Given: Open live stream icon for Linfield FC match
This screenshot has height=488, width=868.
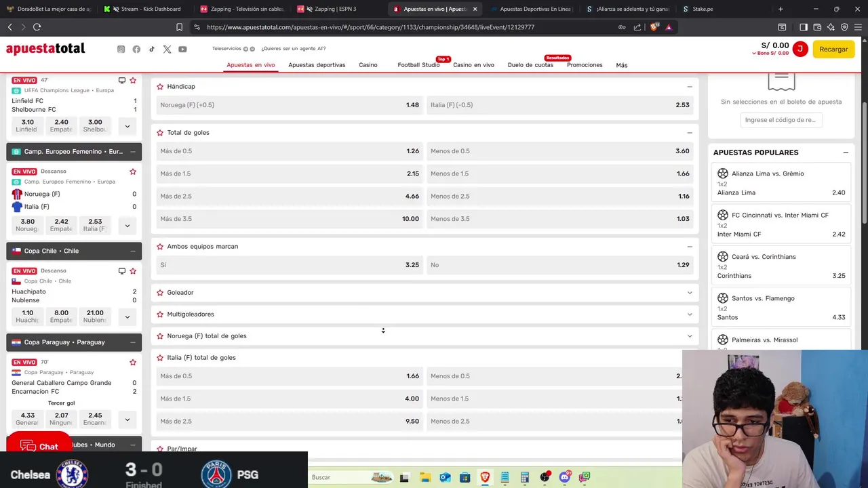Looking at the screenshot, I should [122, 80].
